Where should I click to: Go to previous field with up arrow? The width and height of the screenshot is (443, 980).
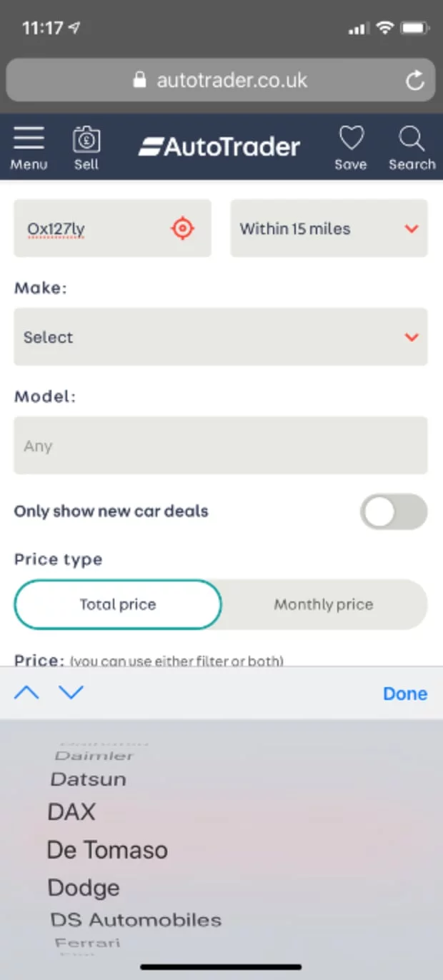click(26, 692)
